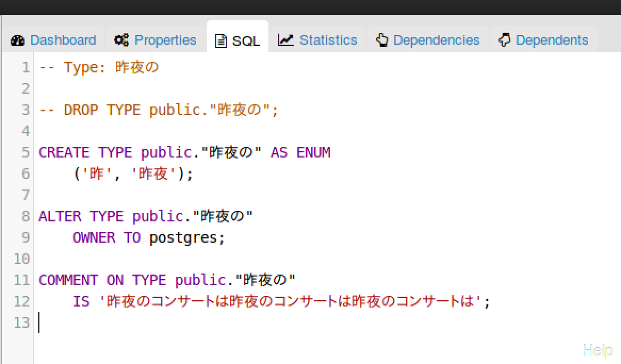Click the Dependents hand icon
Image resolution: width=621 pixels, height=364 pixels.
(504, 40)
